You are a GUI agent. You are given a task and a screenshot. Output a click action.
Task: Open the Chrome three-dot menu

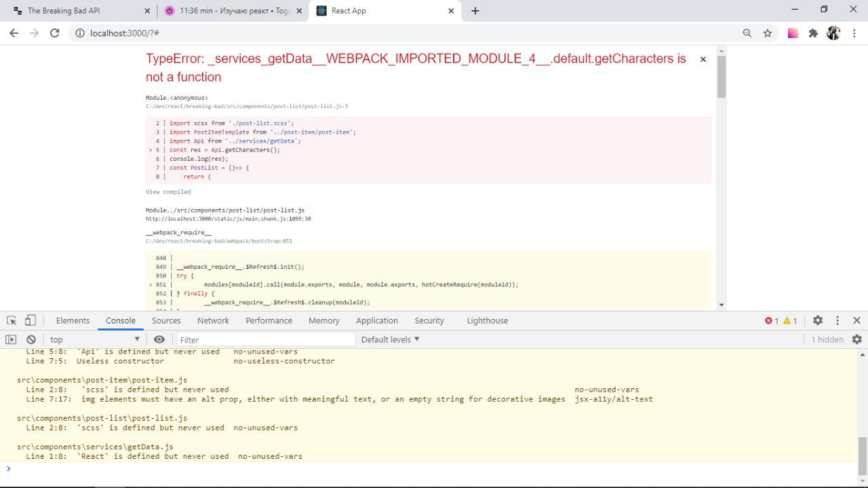(854, 33)
